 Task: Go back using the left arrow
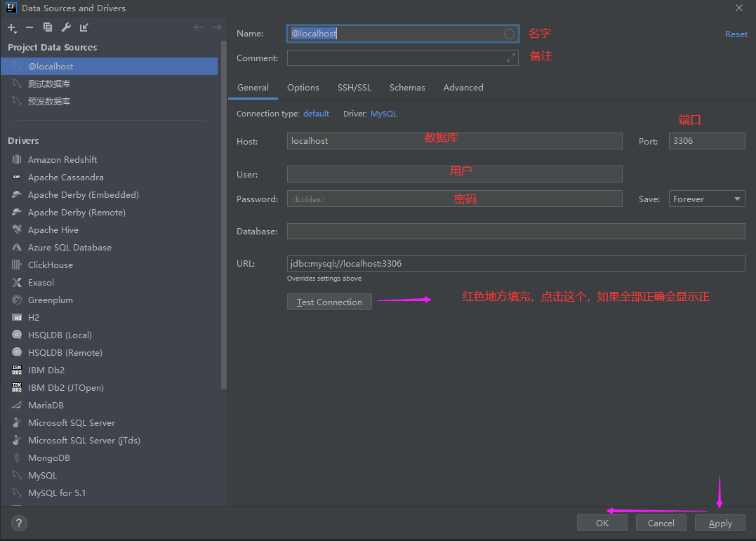(198, 27)
